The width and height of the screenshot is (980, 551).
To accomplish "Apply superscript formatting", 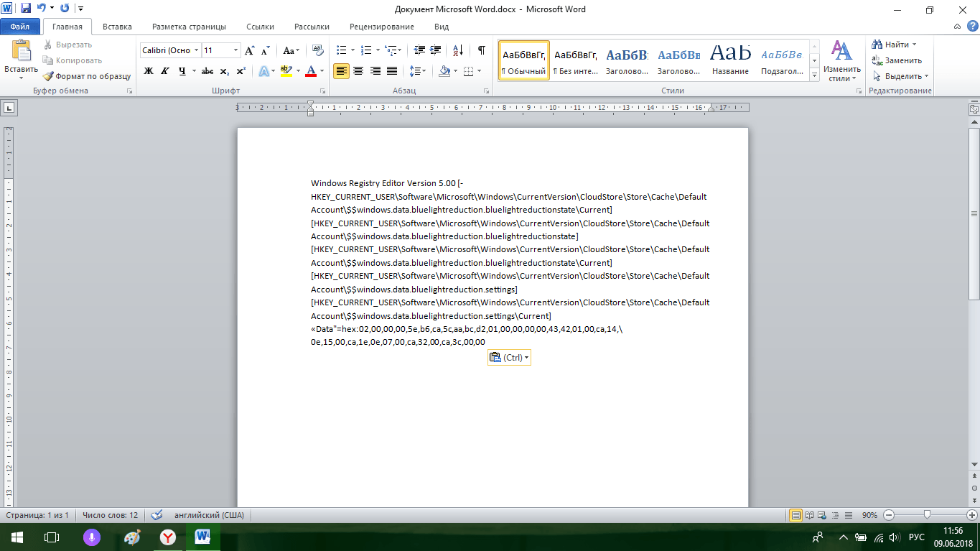I will coord(241,71).
